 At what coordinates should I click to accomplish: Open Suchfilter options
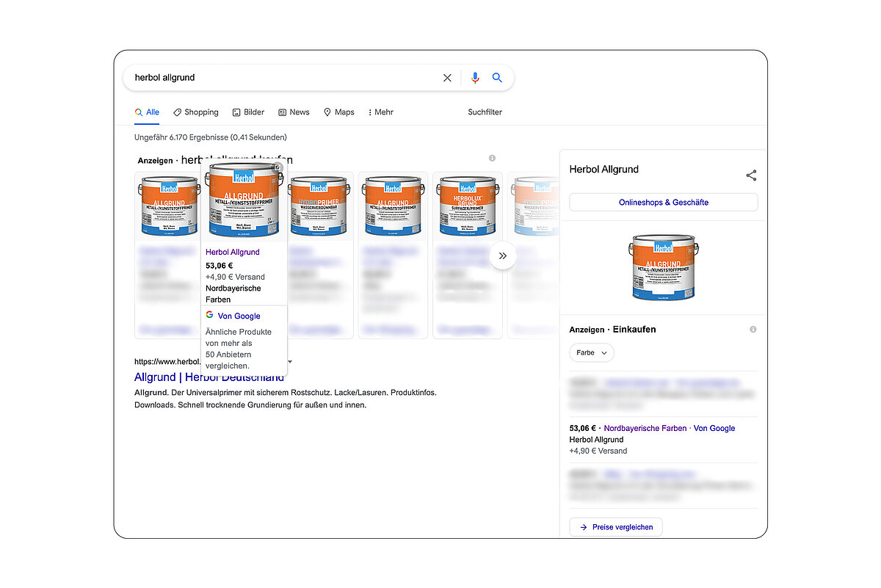(x=485, y=112)
